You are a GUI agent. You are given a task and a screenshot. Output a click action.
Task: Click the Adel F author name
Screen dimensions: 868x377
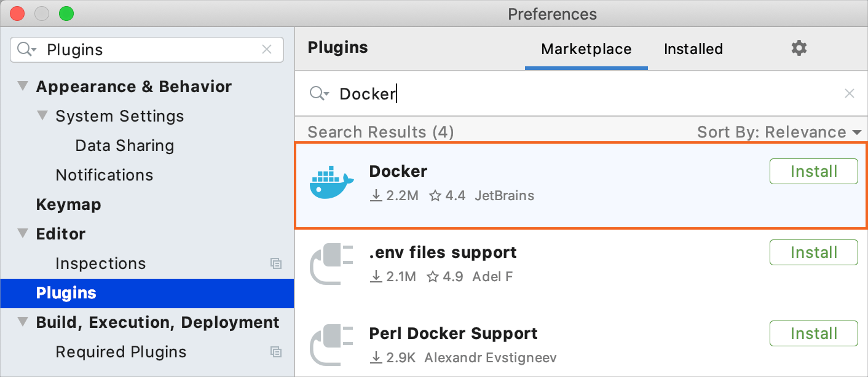tap(492, 277)
